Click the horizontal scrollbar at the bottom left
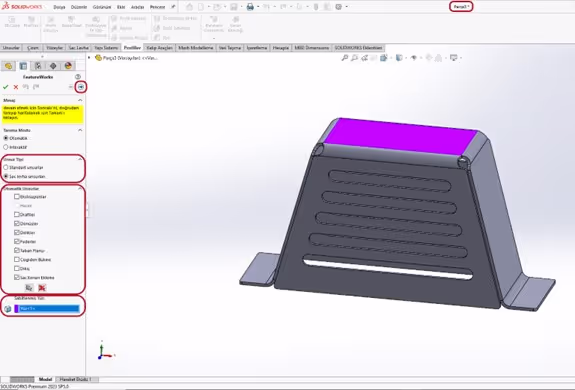575x390 pixels. tap(22, 379)
